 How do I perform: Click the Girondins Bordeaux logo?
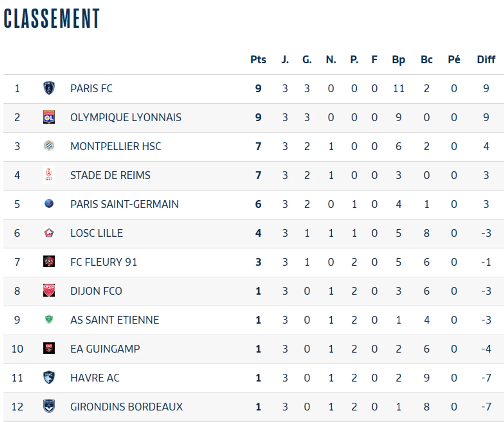(x=49, y=406)
